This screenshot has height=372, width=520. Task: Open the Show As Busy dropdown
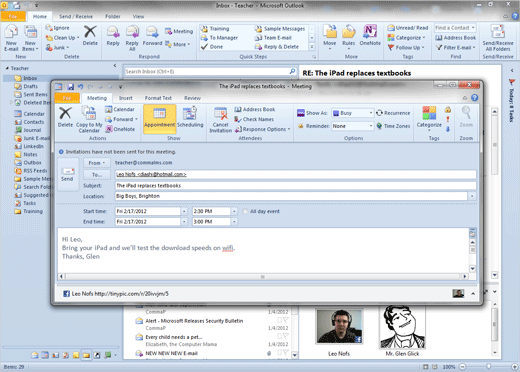(371, 113)
